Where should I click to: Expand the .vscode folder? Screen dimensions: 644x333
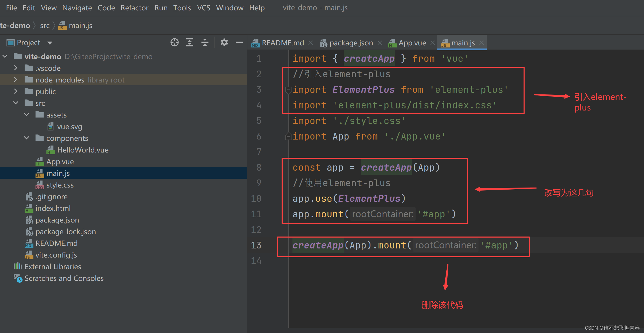[x=16, y=68]
